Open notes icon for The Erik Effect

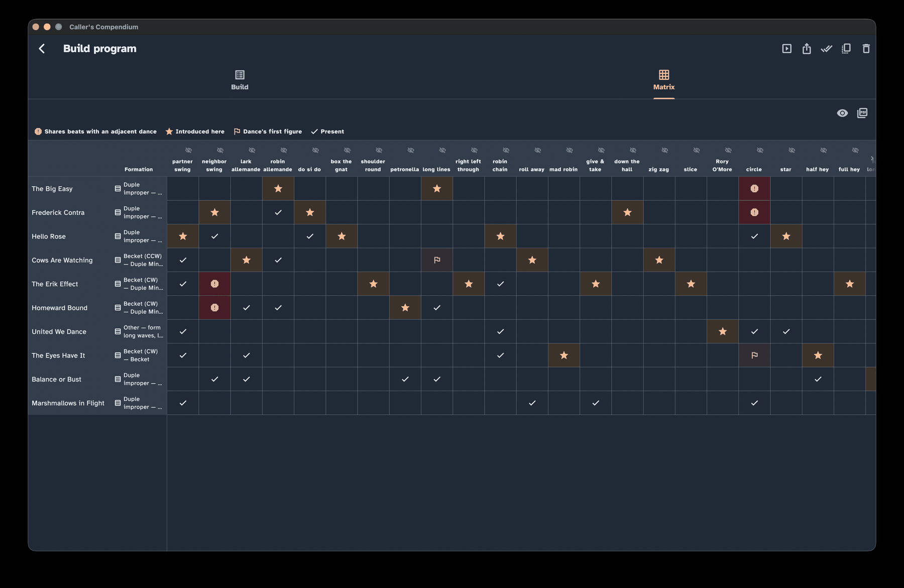118,284
